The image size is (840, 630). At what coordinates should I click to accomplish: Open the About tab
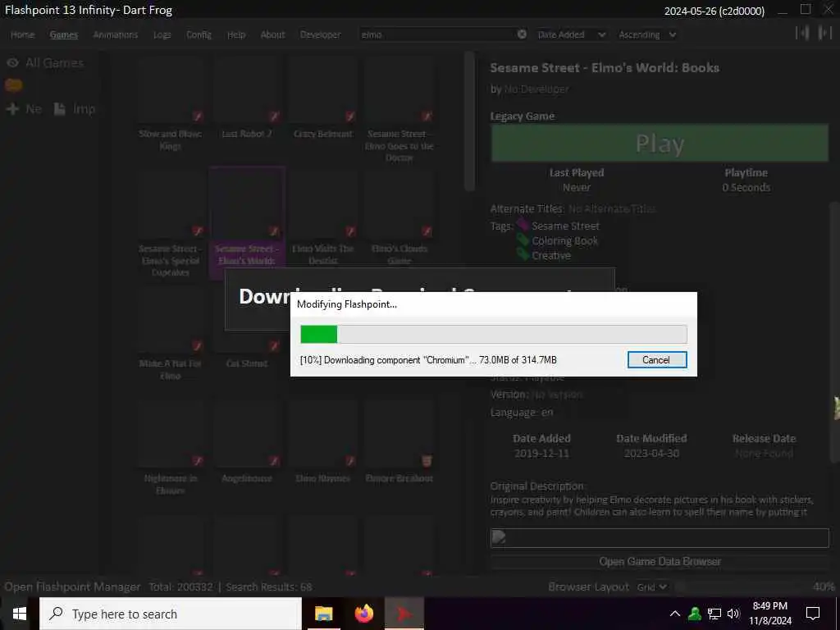coord(272,34)
